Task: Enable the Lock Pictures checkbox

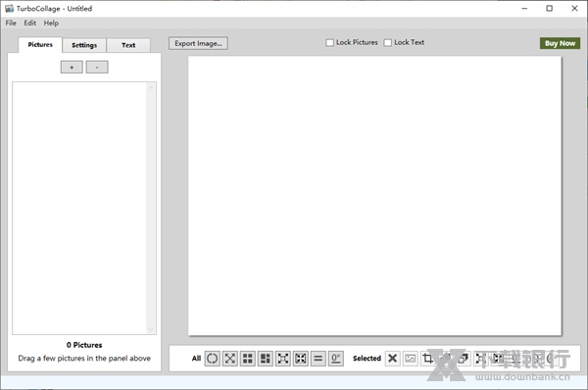Action: [x=329, y=43]
